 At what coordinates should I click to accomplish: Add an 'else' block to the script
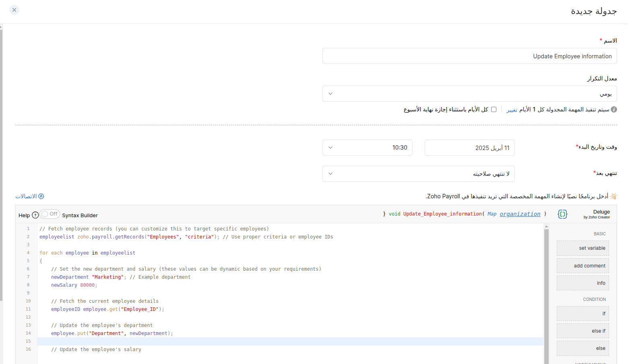(x=583, y=348)
